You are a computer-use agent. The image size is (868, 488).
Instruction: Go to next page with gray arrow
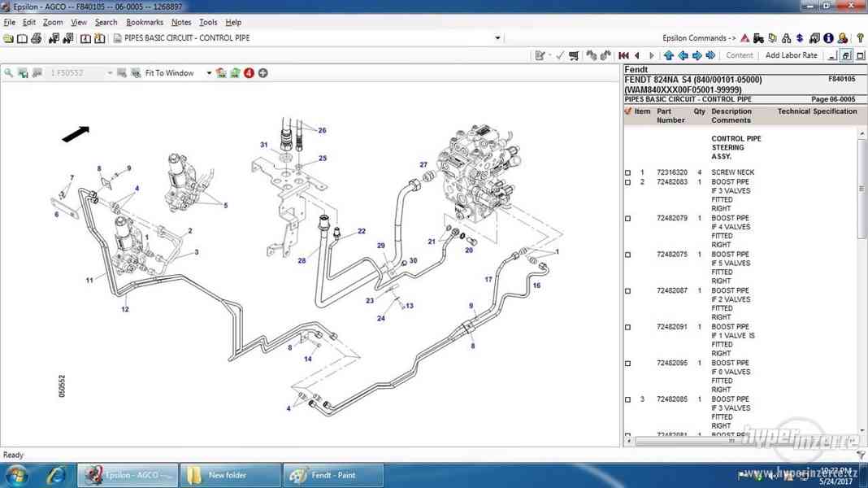pos(652,55)
